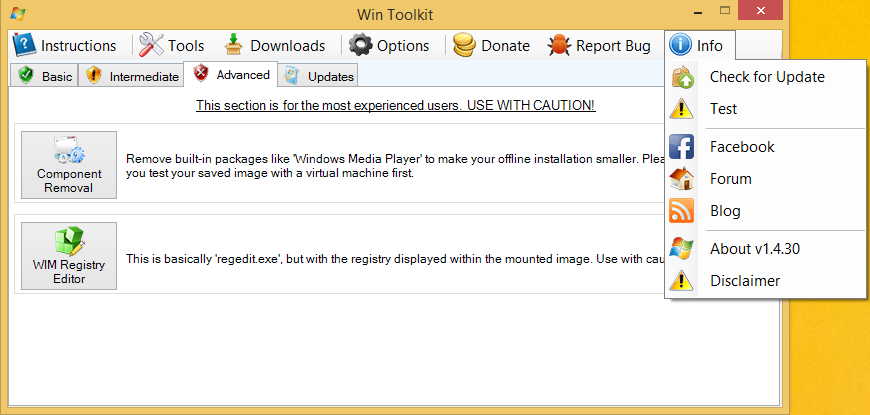Screen dimensions: 870x415
Task: Open the Options menu
Action: (x=390, y=45)
